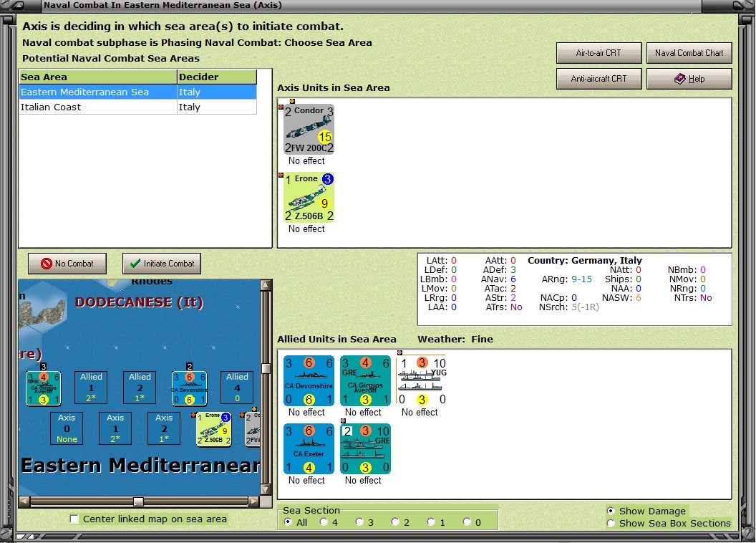Click the Erone Z.506B counter on the map
Image resolution: width=756 pixels, height=543 pixels.
point(213,428)
